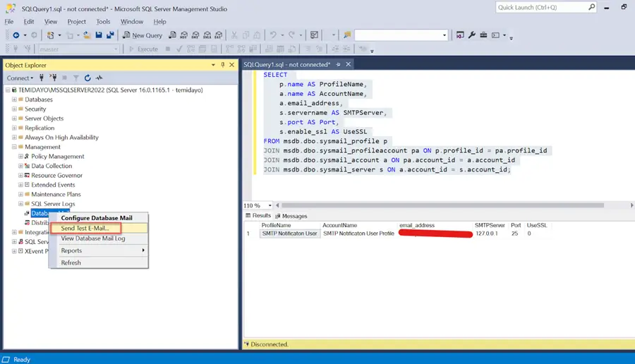
Task: Click the Save All icon
Action: tap(110, 35)
